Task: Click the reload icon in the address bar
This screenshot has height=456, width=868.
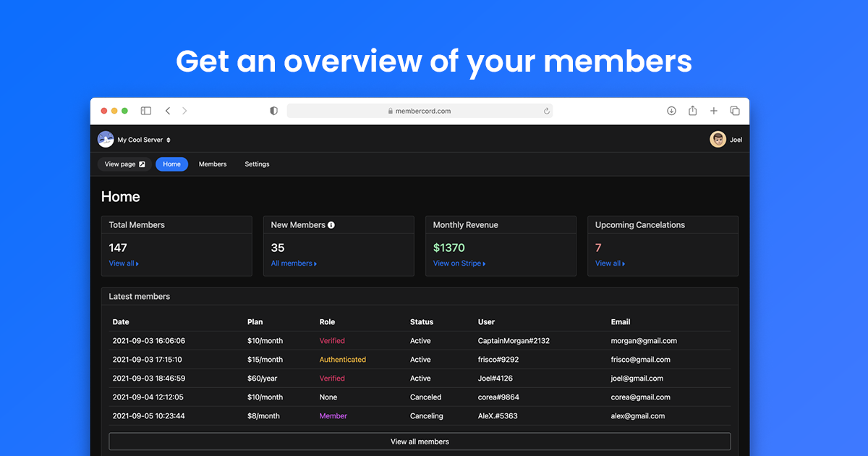Action: click(x=547, y=111)
